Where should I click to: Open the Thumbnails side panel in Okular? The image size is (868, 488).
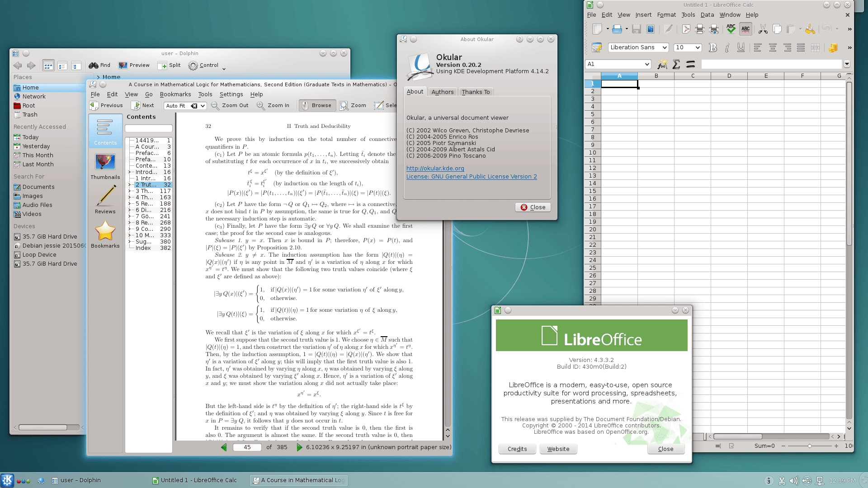click(105, 166)
